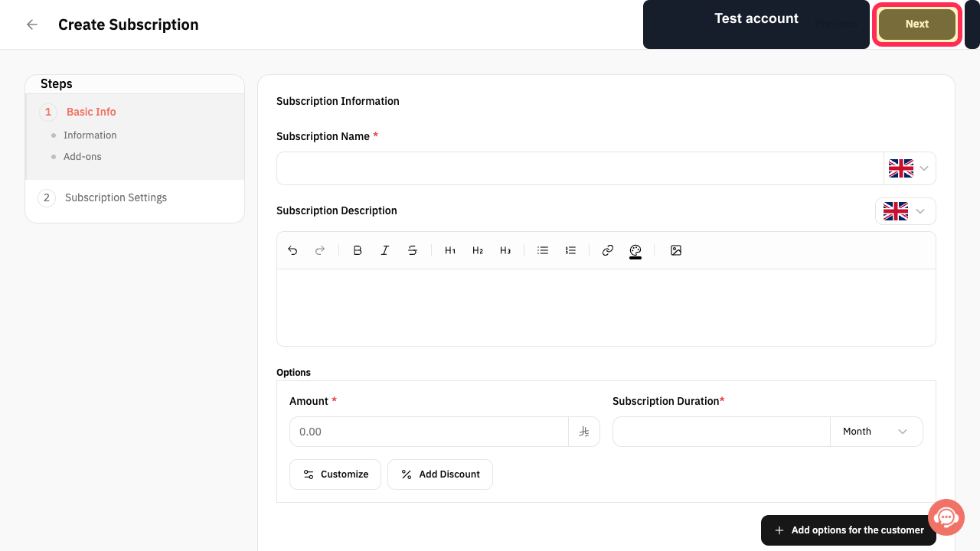
Task: Select the Add-ons step in sidebar
Action: click(x=83, y=157)
